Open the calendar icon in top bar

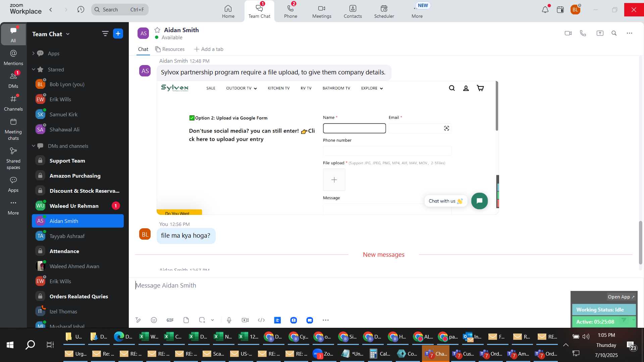tap(560, 10)
